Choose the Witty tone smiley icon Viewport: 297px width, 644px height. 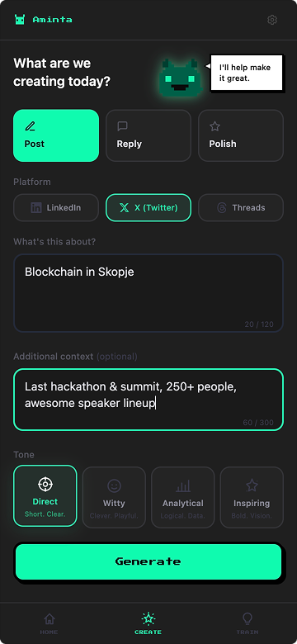(114, 485)
